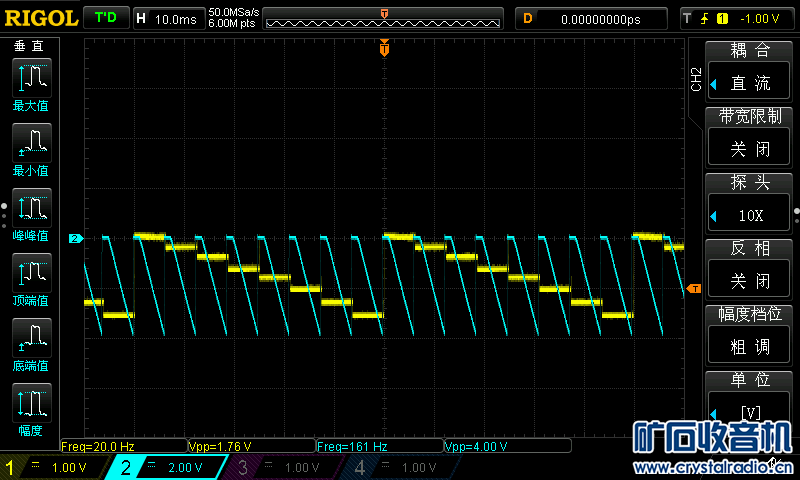Click the H 10.0ms timebase readout
800x480 pixels.
(x=167, y=18)
